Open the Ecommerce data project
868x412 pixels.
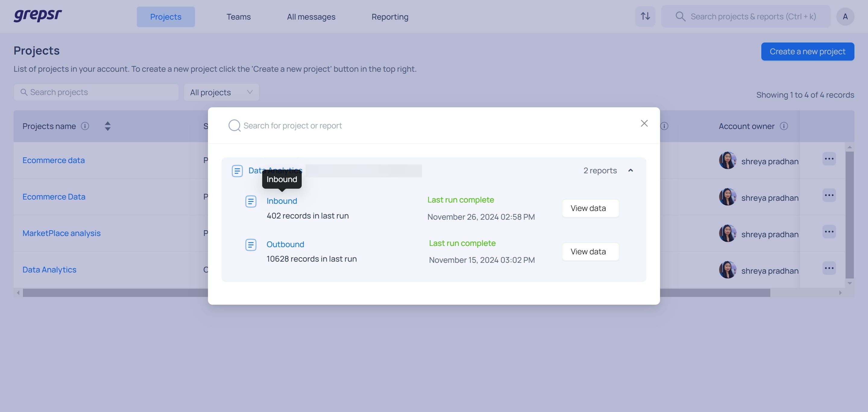(x=54, y=160)
